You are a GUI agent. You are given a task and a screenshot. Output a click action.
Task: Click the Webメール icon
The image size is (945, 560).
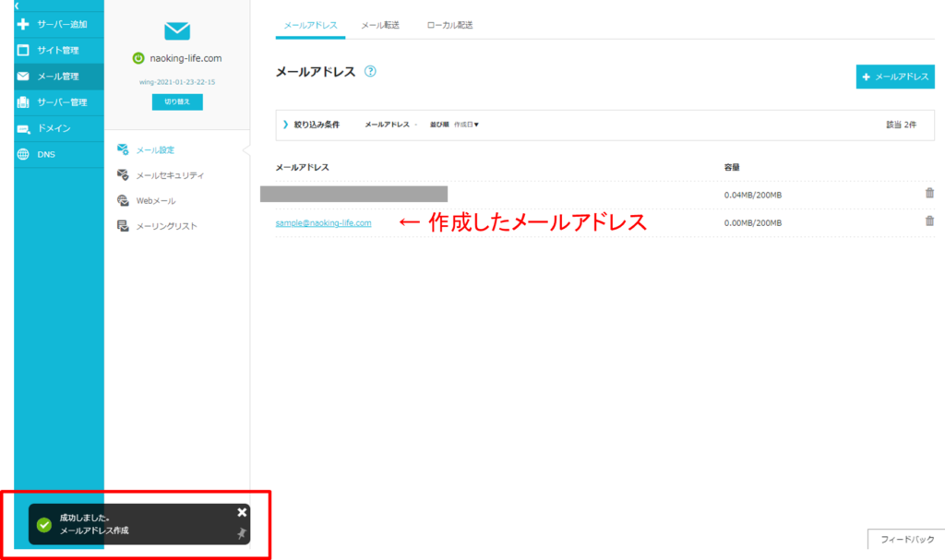[123, 200]
